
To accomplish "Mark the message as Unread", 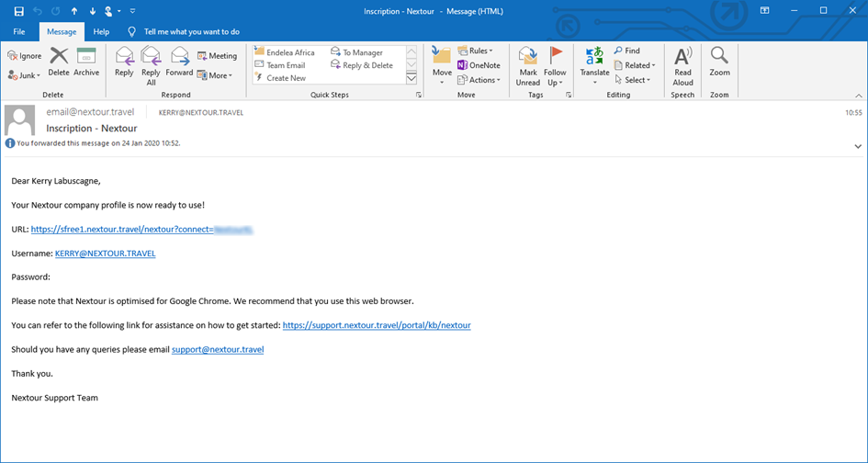I will [528, 66].
